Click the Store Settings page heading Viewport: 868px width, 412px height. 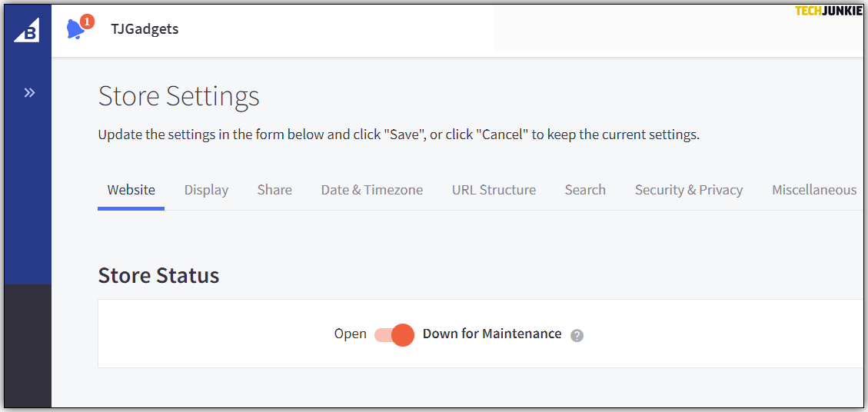[178, 96]
